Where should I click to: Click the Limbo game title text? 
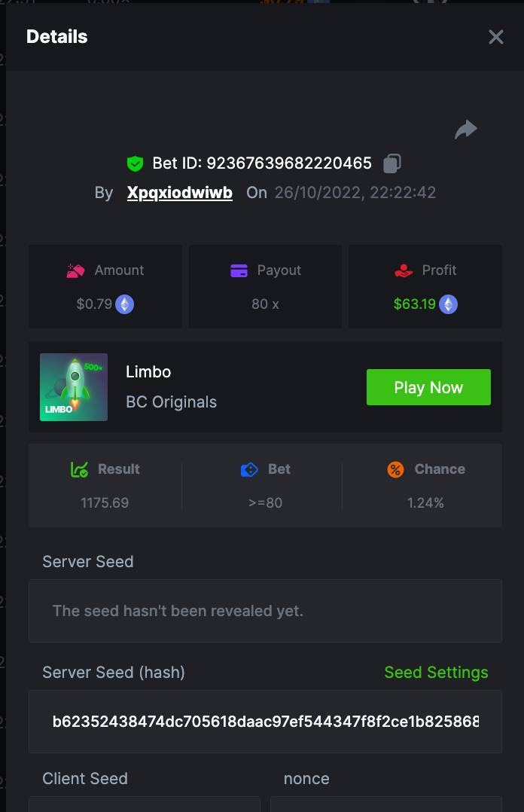pyautogui.click(x=148, y=372)
